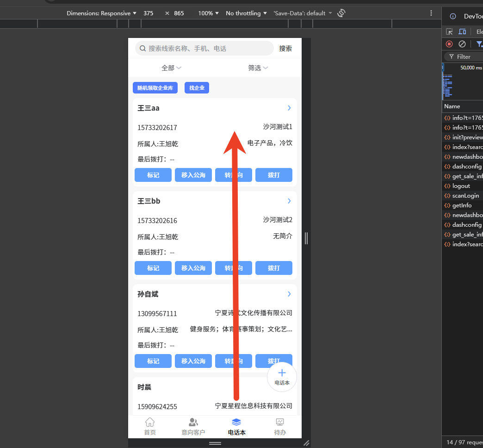This screenshot has width=483, height=448.
Task: Open the 筛选 dropdown filter
Action: pyautogui.click(x=258, y=68)
